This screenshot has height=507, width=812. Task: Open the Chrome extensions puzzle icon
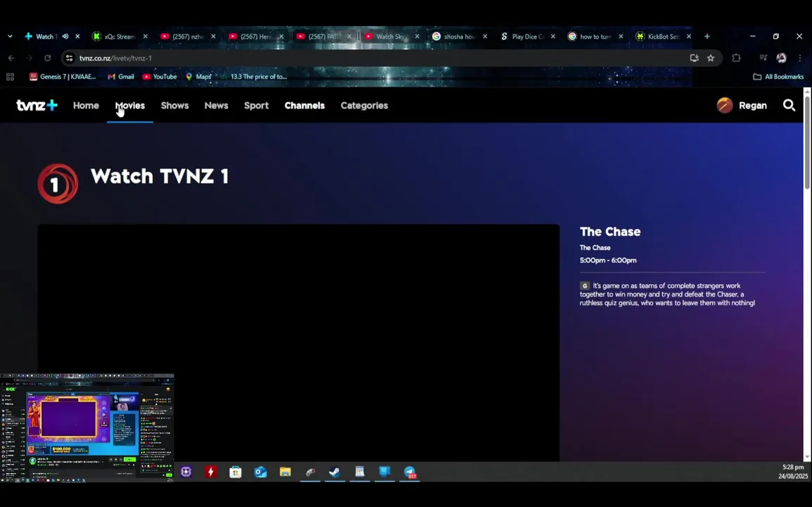click(x=736, y=58)
